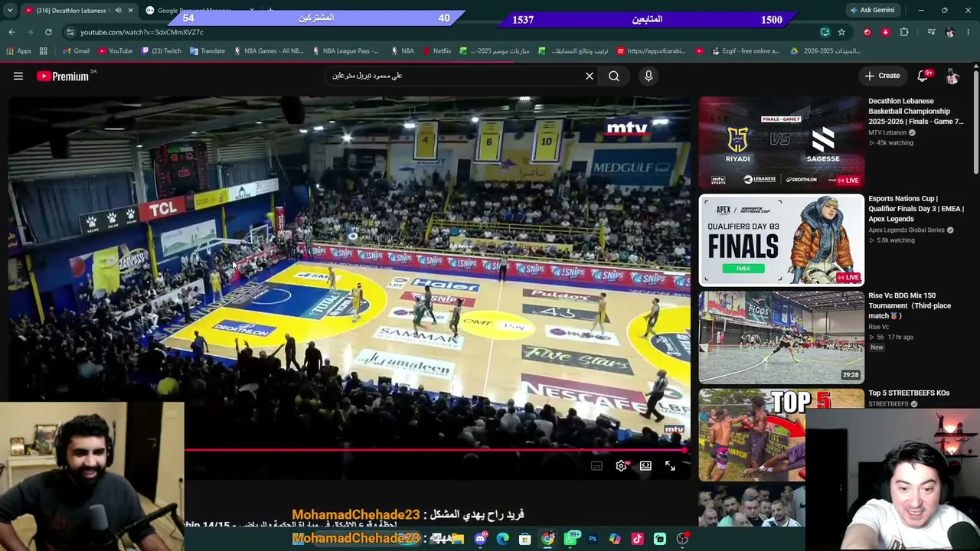Image resolution: width=980 pixels, height=551 pixels.
Task: Open the YouTube account avatar menu
Action: tap(952, 76)
